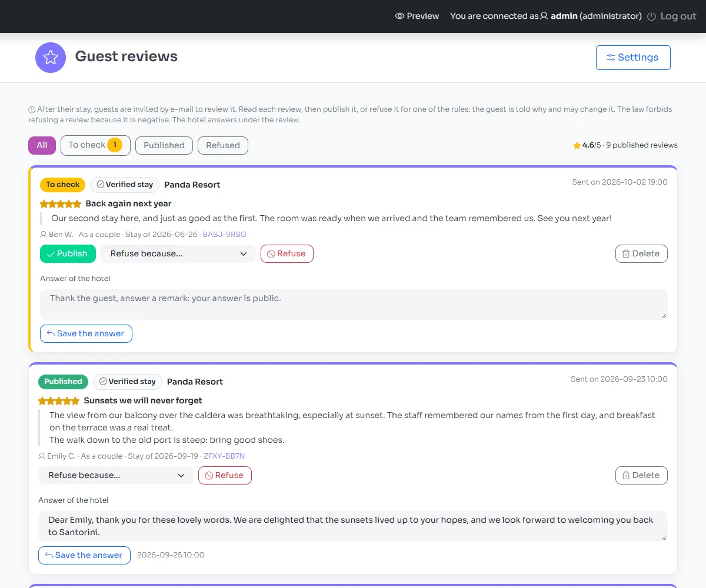Open booking reference ZFXY-BB7N
The height and width of the screenshot is (588, 706).
[224, 456]
